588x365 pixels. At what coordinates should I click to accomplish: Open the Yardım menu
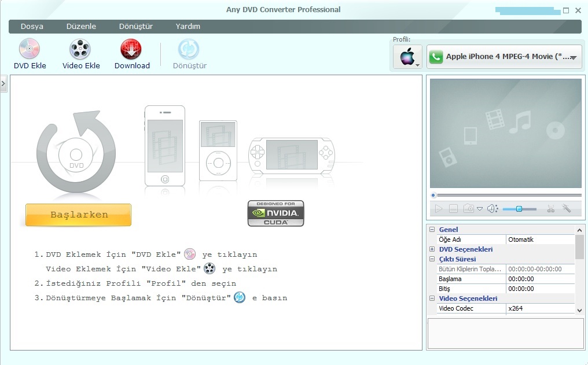pyautogui.click(x=188, y=26)
